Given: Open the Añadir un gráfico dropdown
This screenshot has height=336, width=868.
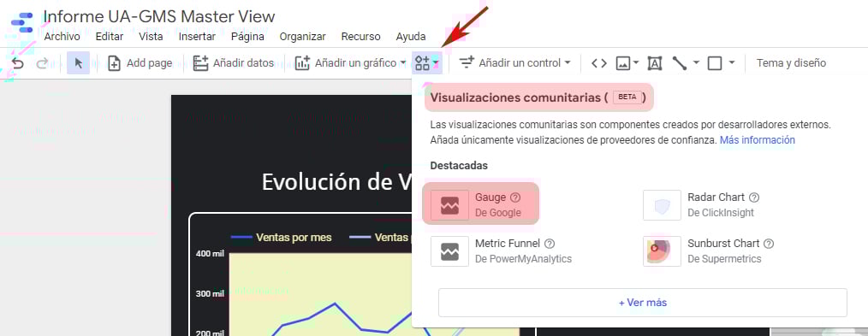Looking at the screenshot, I should pos(350,63).
